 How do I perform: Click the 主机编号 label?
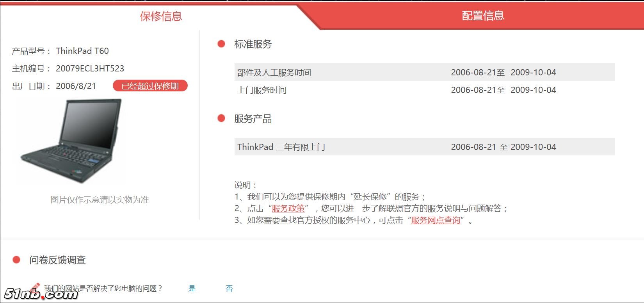(31, 69)
